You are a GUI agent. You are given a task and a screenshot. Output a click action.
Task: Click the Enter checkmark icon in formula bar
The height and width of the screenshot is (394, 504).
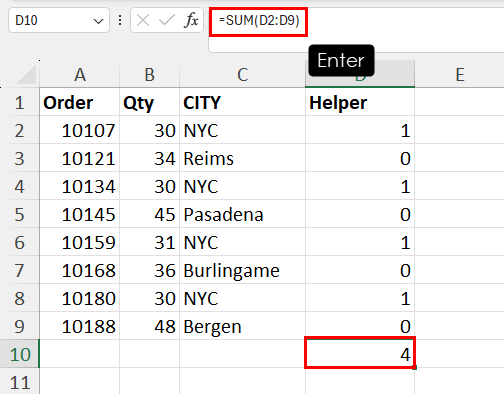click(167, 21)
